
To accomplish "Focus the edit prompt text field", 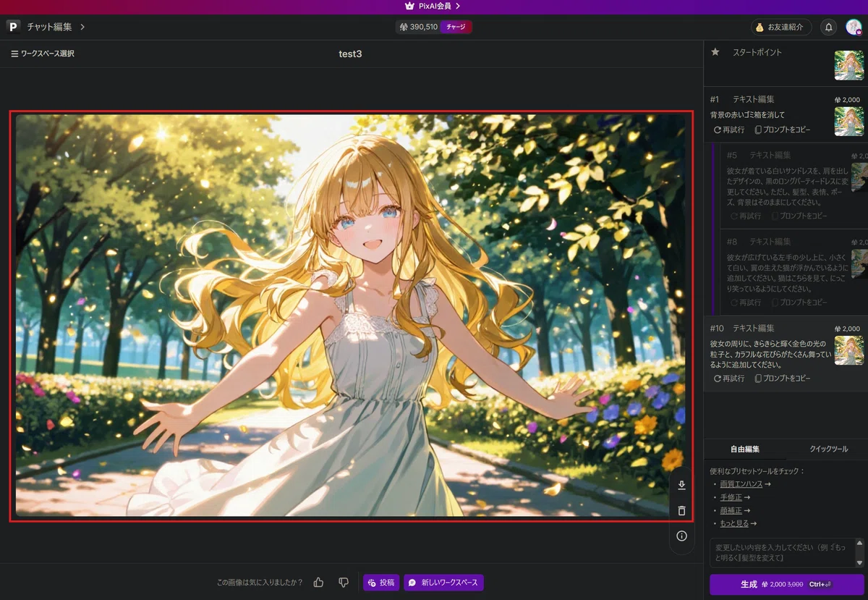I will [782, 553].
